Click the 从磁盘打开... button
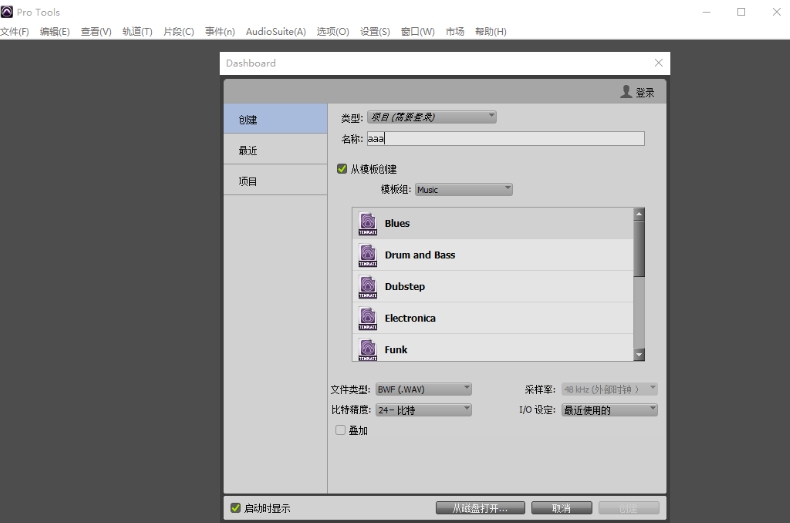 point(480,508)
